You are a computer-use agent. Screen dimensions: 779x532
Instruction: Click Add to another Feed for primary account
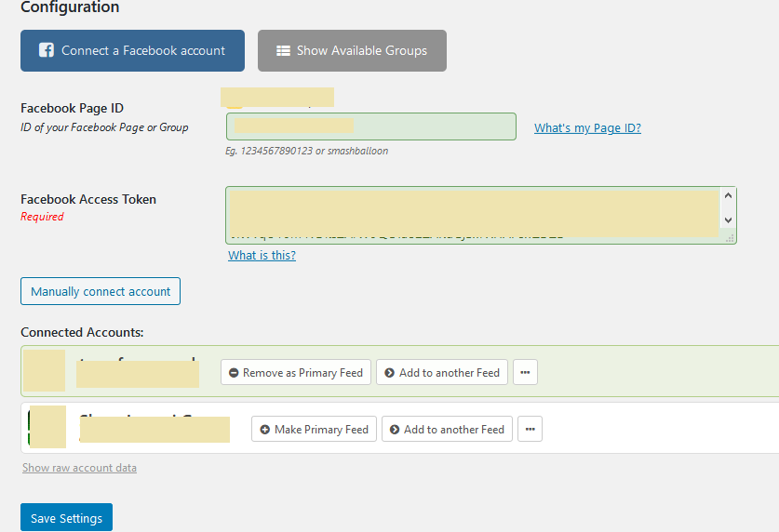click(442, 373)
